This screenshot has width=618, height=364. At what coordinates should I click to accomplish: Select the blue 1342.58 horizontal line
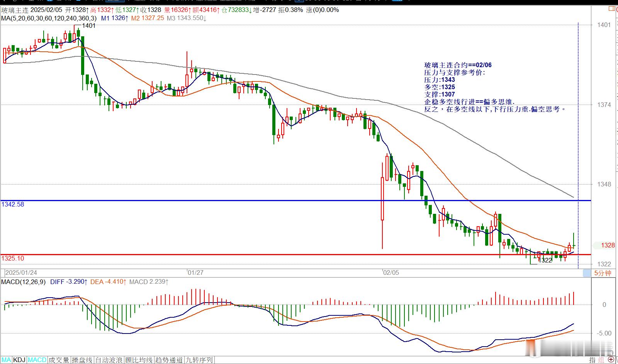click(295, 200)
